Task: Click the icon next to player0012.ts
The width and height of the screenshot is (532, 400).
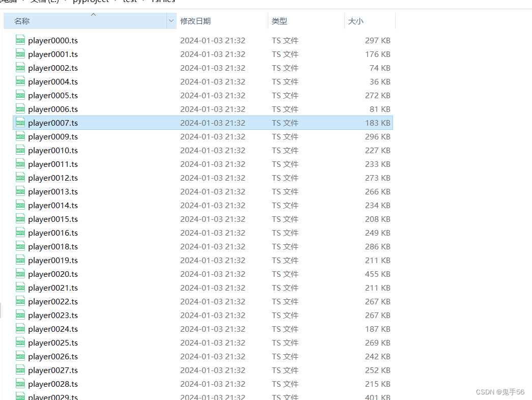Action: [20, 178]
